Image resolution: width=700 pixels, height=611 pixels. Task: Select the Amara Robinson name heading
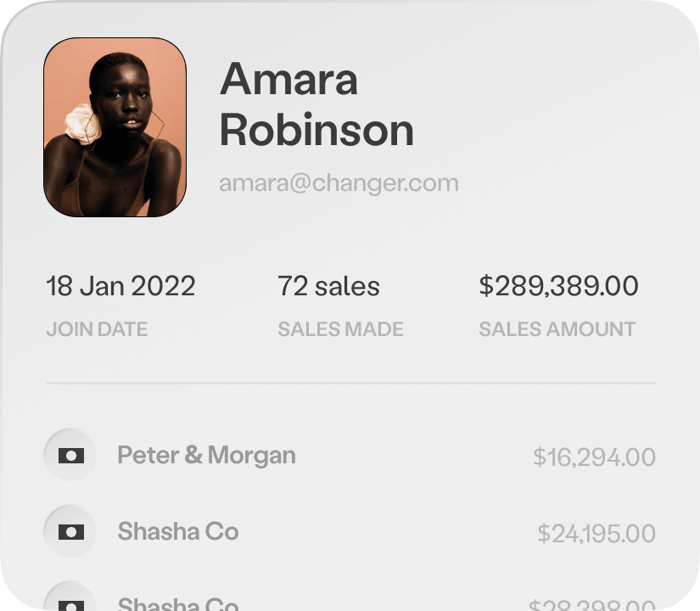316,104
